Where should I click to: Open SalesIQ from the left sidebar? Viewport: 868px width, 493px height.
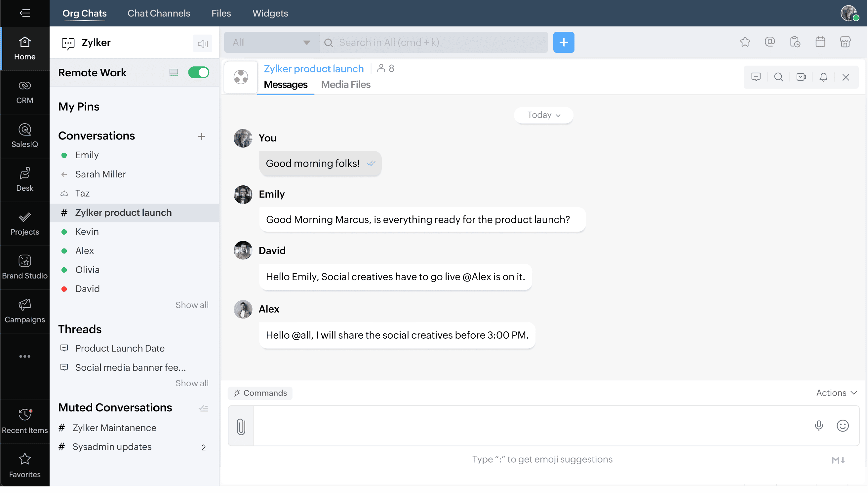click(x=25, y=136)
